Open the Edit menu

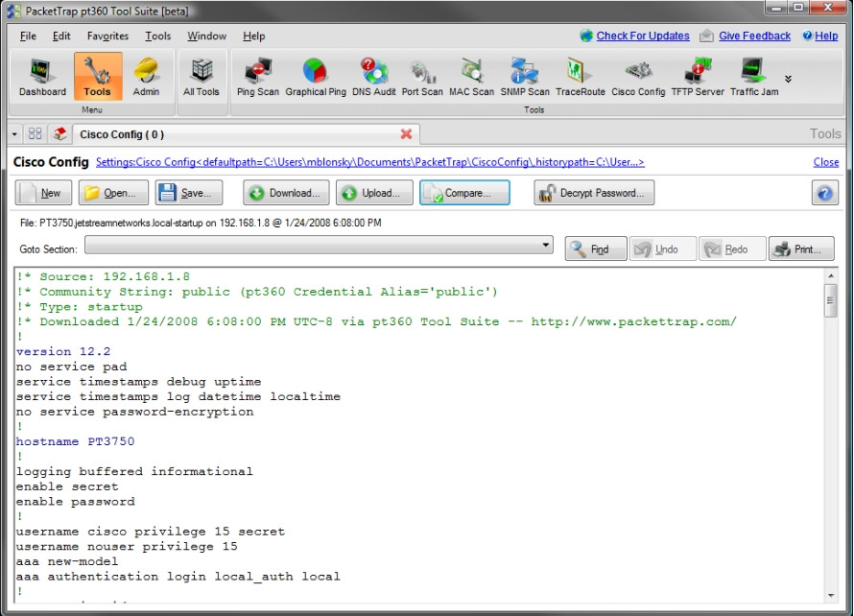click(61, 36)
